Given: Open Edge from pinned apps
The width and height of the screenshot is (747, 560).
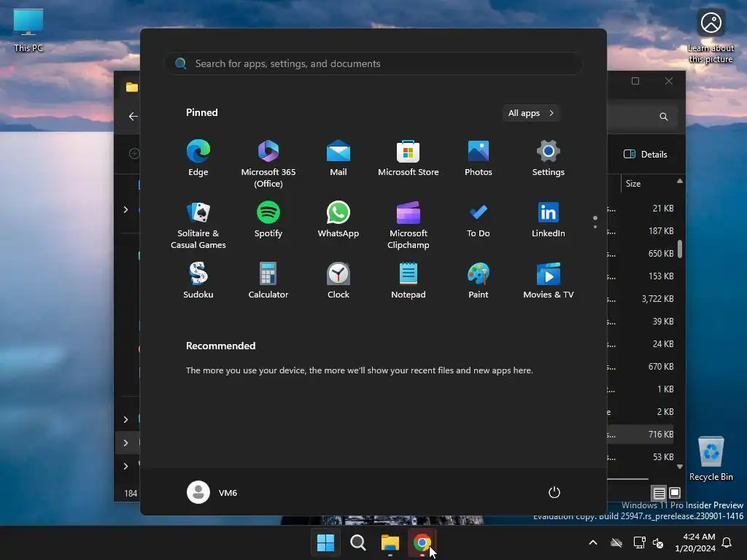Looking at the screenshot, I should (198, 158).
